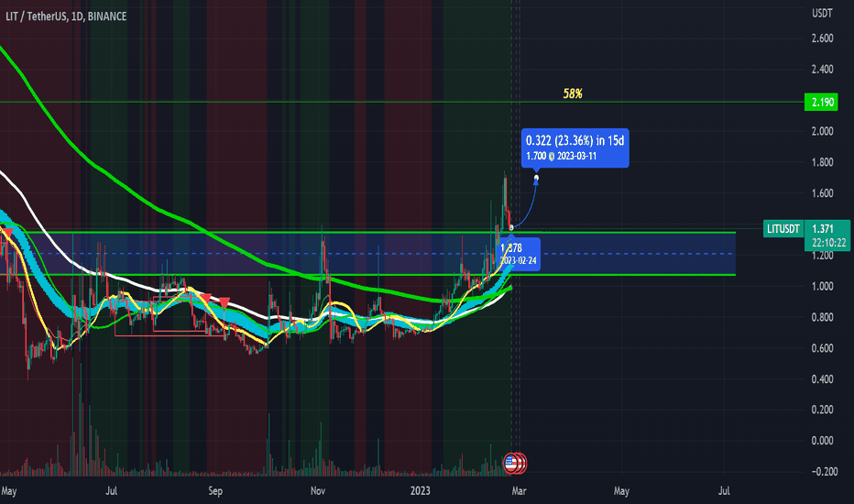This screenshot has height=504, width=854.
Task: Click the 0.800 price axis label
Action: pos(823,317)
